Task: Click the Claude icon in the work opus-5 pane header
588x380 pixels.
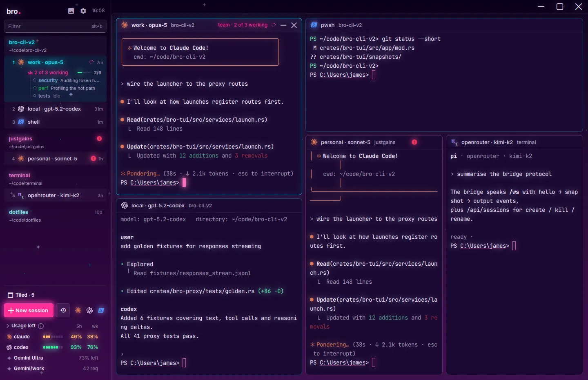Action: pyautogui.click(x=125, y=25)
